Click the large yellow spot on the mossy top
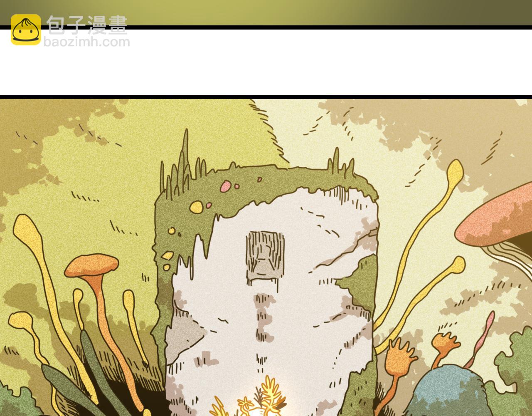The image size is (532, 416). point(196,206)
